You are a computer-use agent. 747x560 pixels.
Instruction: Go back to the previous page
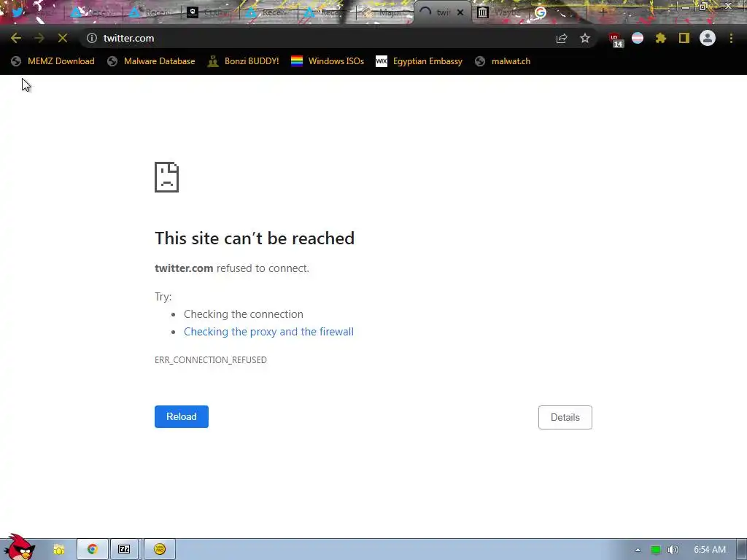(x=16, y=38)
